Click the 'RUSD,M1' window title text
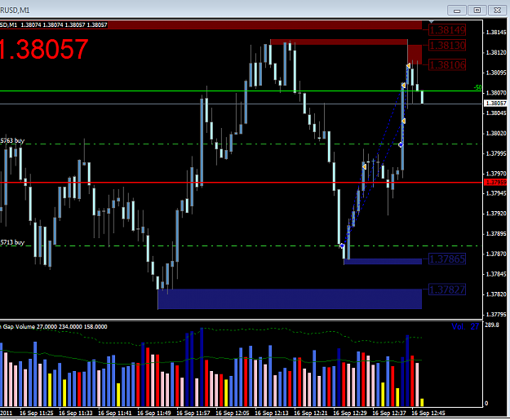 click(15, 11)
